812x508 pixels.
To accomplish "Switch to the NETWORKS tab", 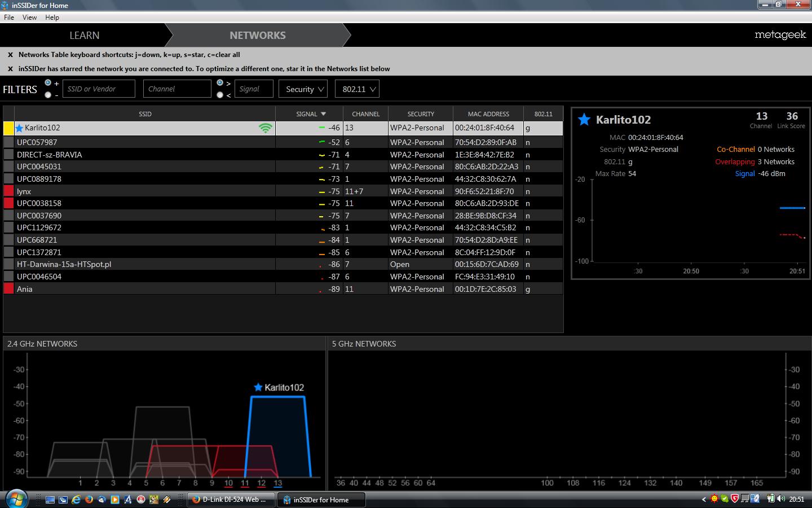I will [258, 35].
